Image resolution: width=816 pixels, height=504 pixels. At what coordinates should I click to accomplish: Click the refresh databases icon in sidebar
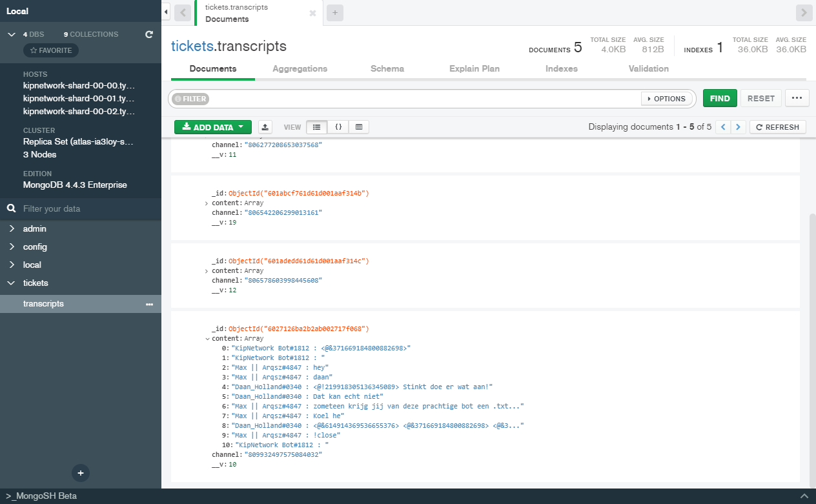pyautogui.click(x=149, y=34)
